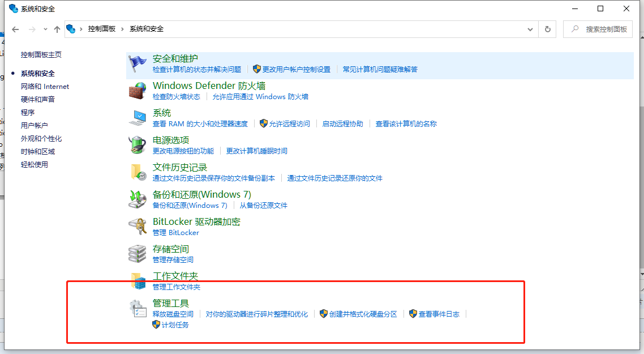Open the recent locations dropdown arrow
This screenshot has width=644, height=354.
(45, 29)
